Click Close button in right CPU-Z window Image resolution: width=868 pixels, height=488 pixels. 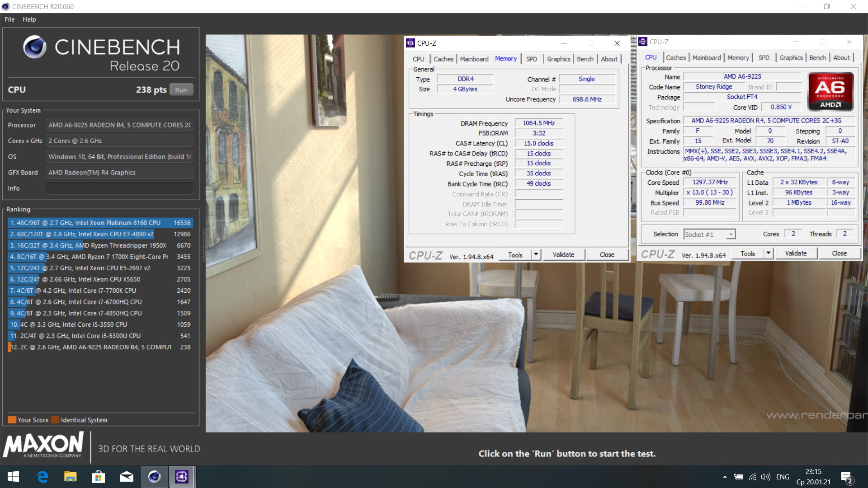pyautogui.click(x=840, y=253)
